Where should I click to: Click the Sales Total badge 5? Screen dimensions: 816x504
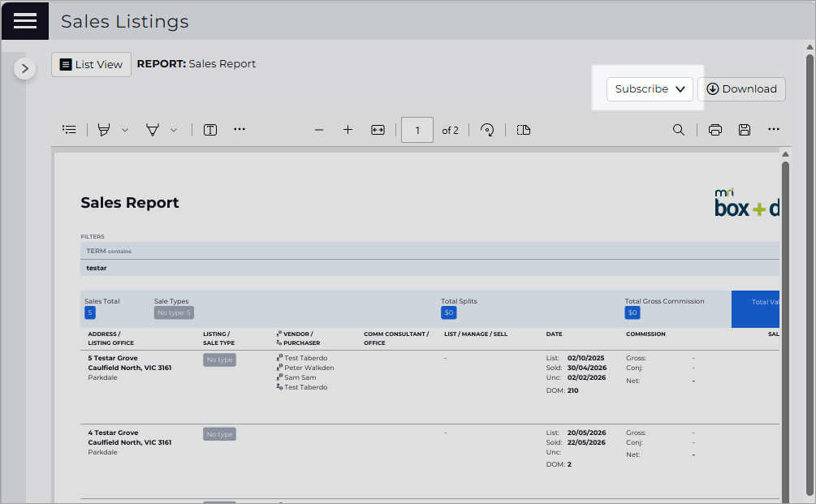click(x=90, y=312)
